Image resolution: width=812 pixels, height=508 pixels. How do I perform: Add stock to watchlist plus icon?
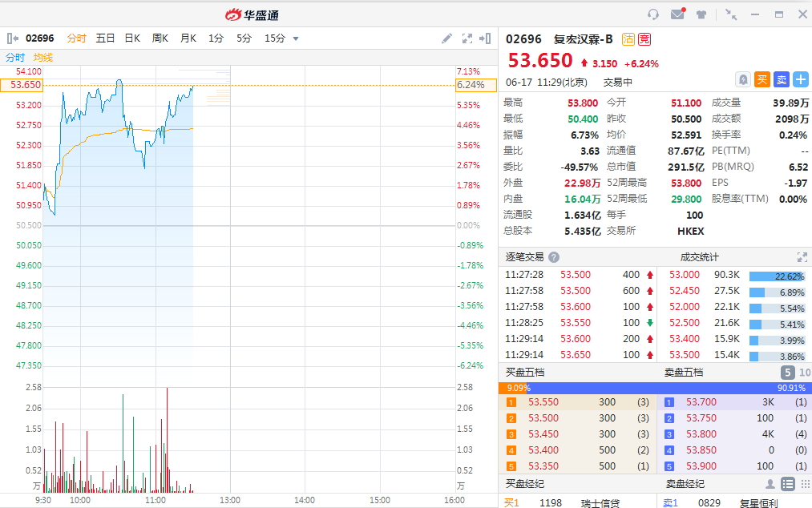tap(801, 80)
